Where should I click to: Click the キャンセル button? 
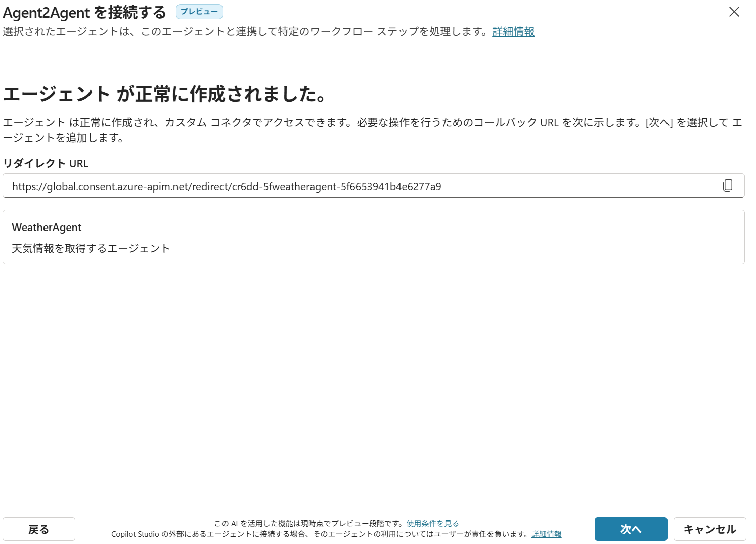click(709, 529)
